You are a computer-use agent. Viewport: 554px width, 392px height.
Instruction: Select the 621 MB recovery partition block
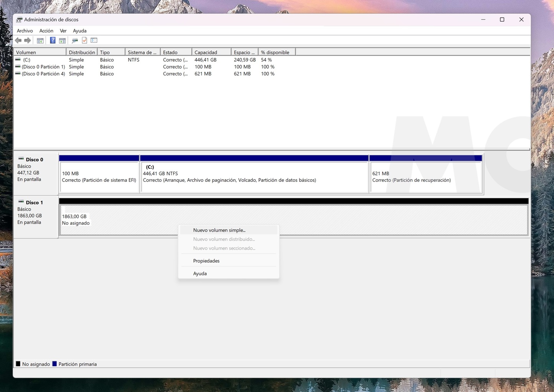tap(425, 177)
